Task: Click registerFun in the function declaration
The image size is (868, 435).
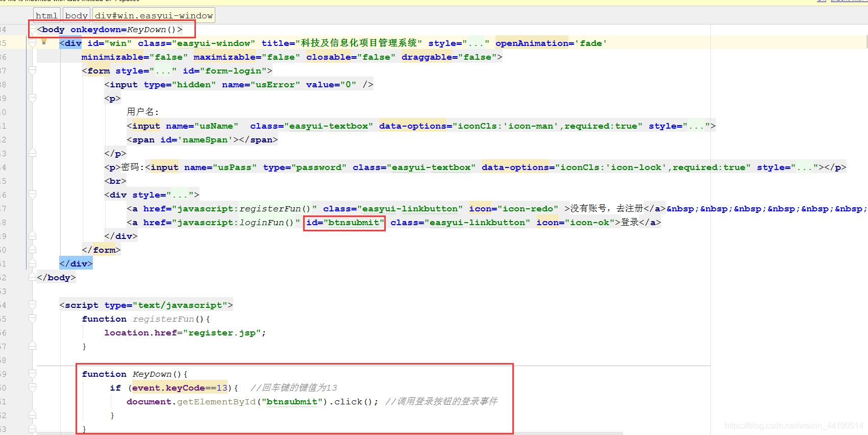Action: [163, 319]
